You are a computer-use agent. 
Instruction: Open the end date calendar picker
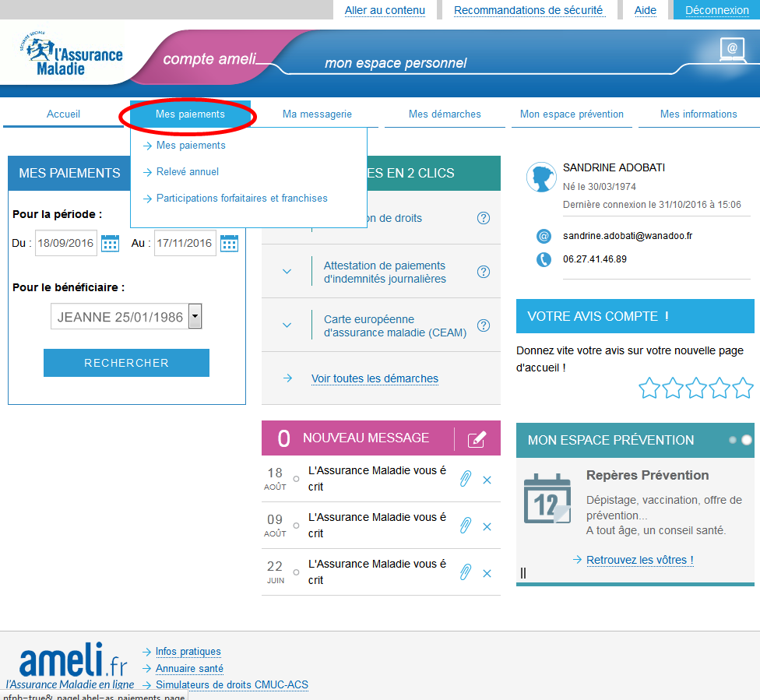229,243
